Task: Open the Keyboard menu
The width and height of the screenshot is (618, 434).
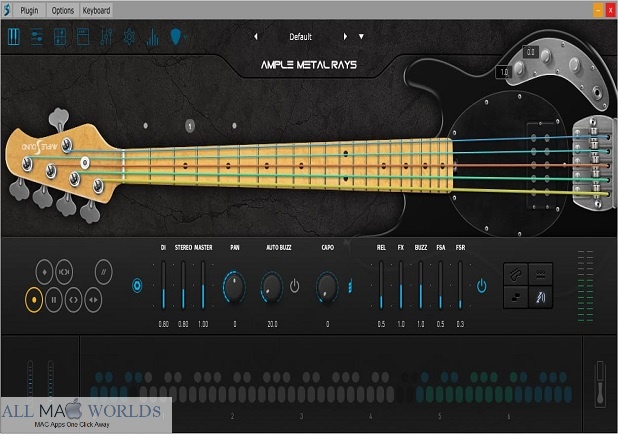Action: pyautogui.click(x=96, y=11)
